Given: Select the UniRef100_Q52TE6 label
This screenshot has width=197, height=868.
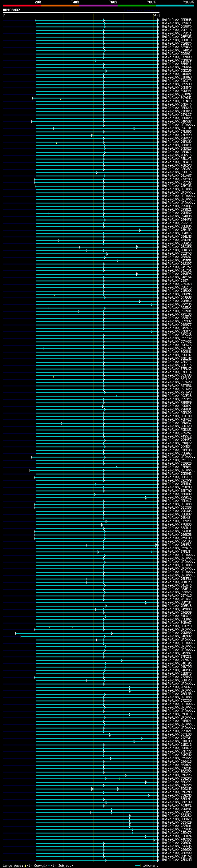Looking at the screenshot, I should pos(177,460).
